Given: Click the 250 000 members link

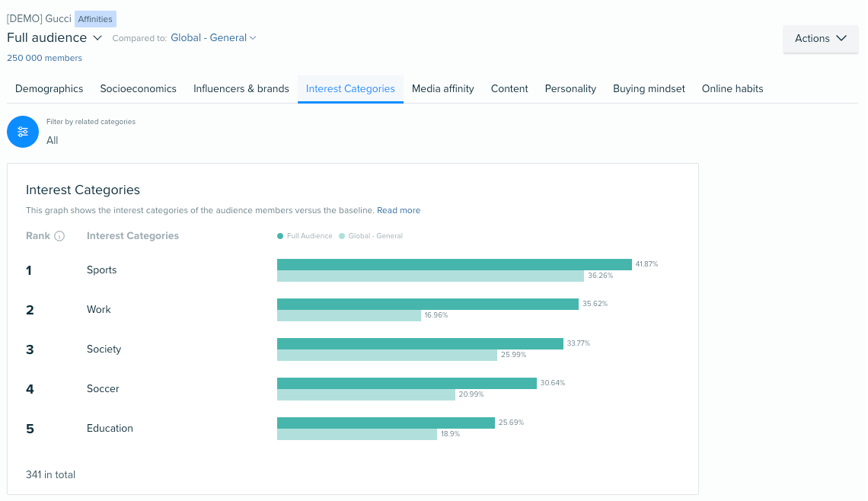Looking at the screenshot, I should 45,57.
